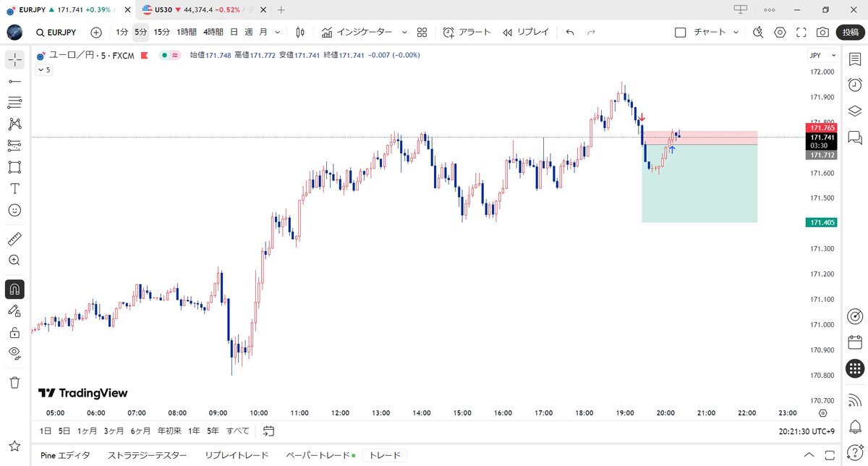Screen dimensions: 868x466
Task: Expand the timeframe dropdown after 月
Action: [278, 33]
